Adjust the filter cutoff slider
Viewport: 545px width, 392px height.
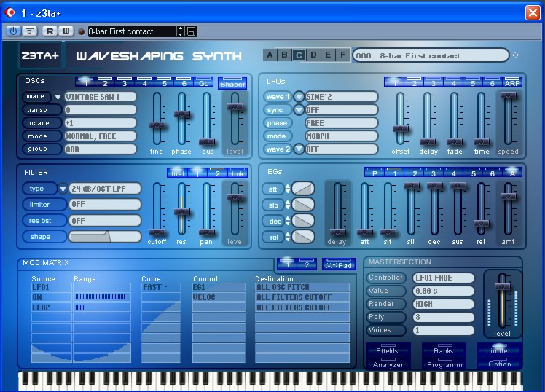coord(157,232)
